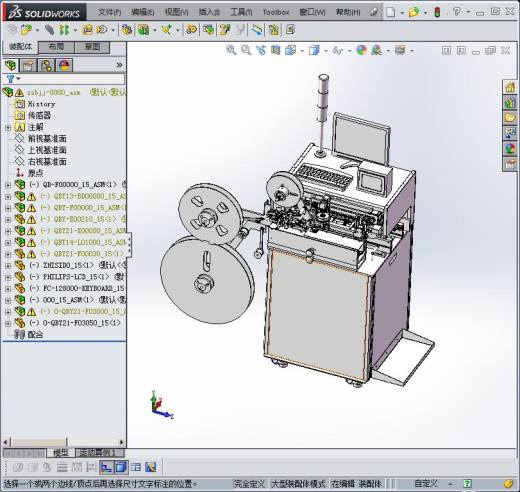
Task: Click the traffic-light Rebuild icon
Action: [x=437, y=12]
